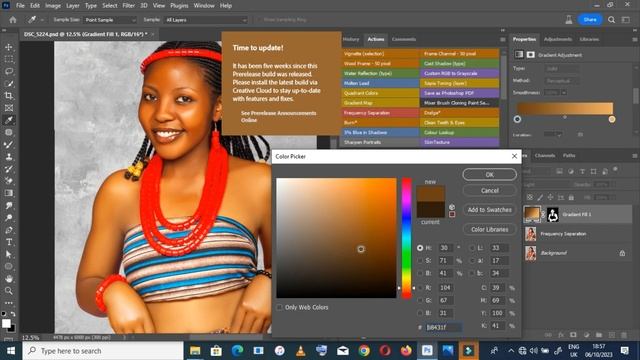Click the Color Libraries button
Viewport: 640px width, 360px height.
[489, 229]
